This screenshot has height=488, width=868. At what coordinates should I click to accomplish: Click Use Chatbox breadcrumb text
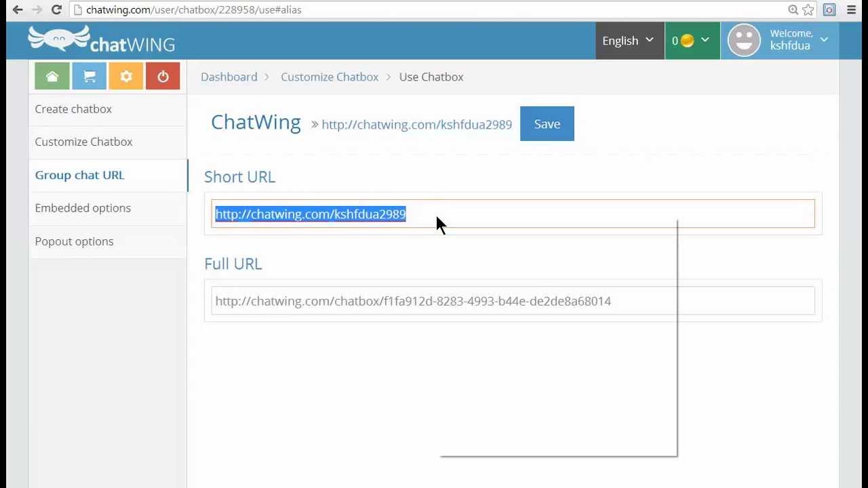431,77
